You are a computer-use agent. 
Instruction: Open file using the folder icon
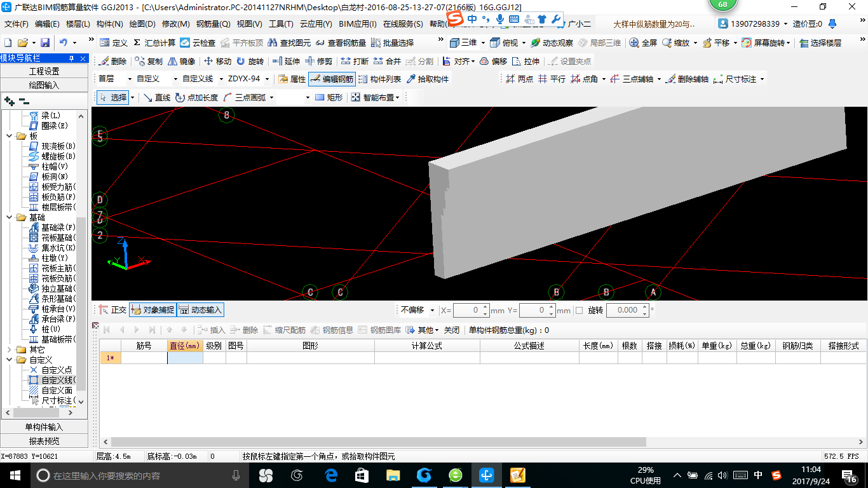click(23, 43)
